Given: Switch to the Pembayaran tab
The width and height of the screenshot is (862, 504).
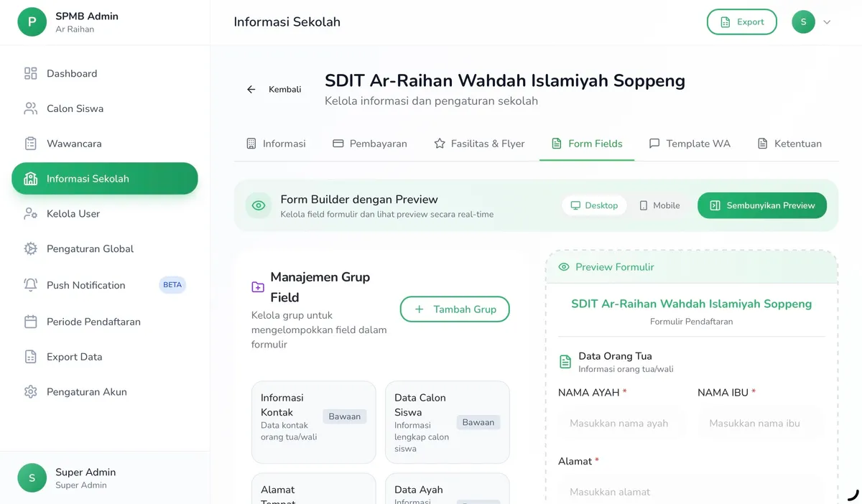Looking at the screenshot, I should (370, 144).
